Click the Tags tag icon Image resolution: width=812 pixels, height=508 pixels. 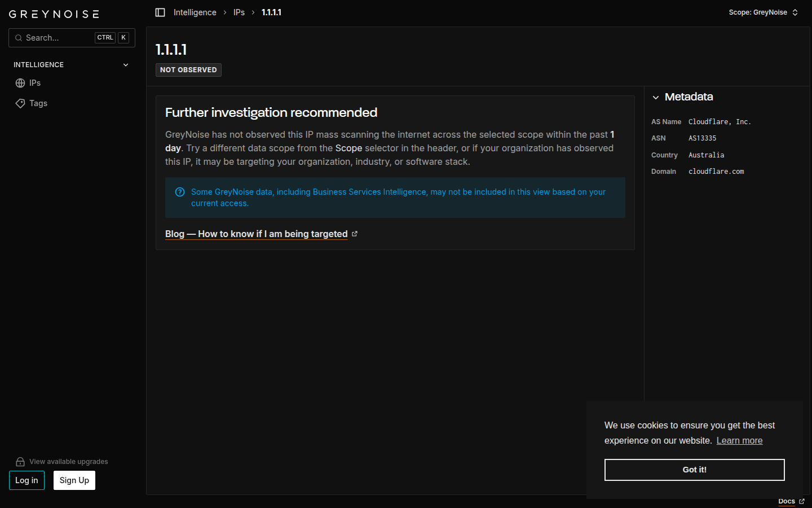pyautogui.click(x=20, y=103)
